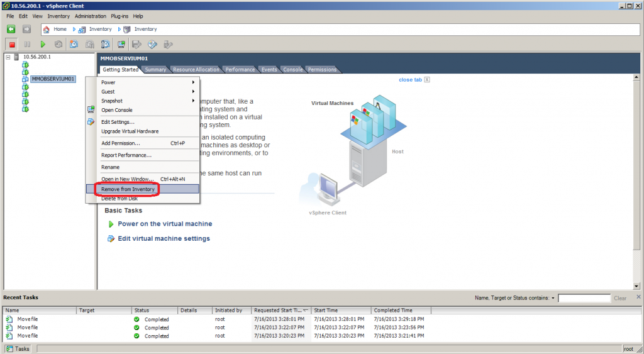644x354 pixels.
Task: Select Remove from Inventory in context menu
Action: (143, 189)
